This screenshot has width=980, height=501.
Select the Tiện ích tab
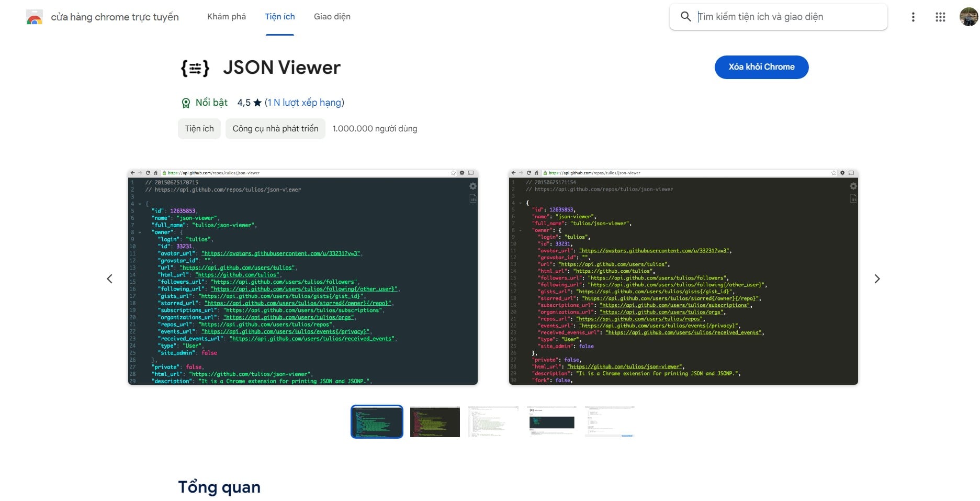[x=280, y=17]
